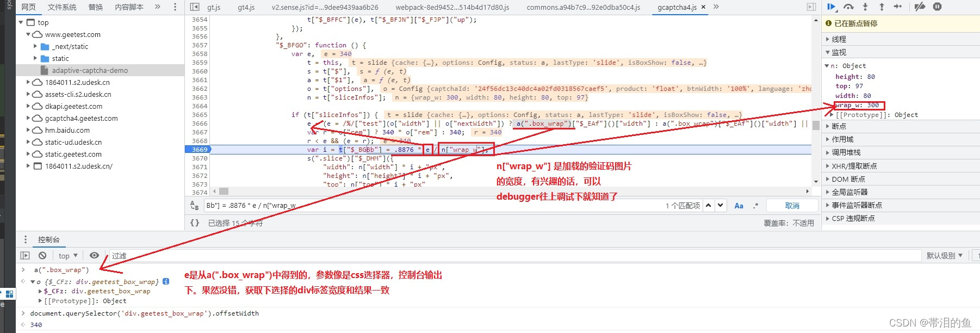Toggle Pause on exceptions
This screenshot has width=980, height=333.
coord(937,7)
